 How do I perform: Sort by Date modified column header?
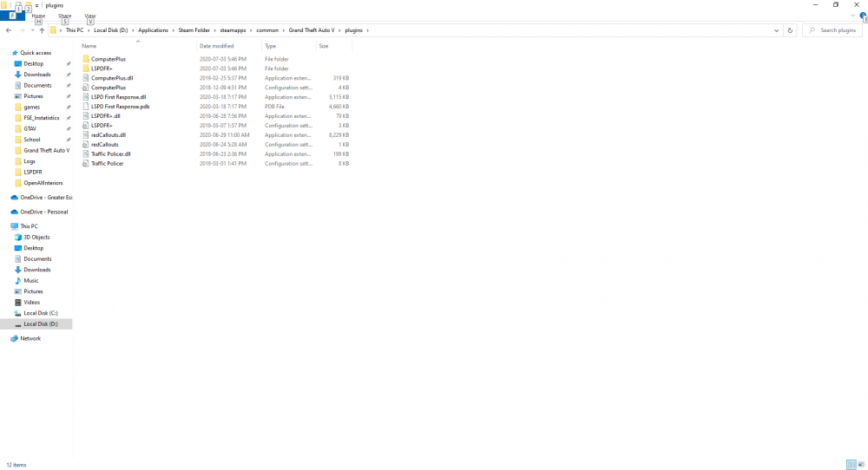(216, 46)
